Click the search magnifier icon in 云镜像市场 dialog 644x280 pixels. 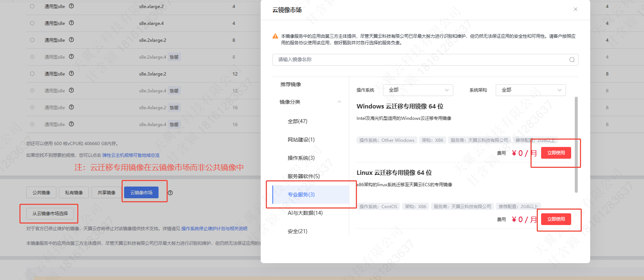coord(572,60)
